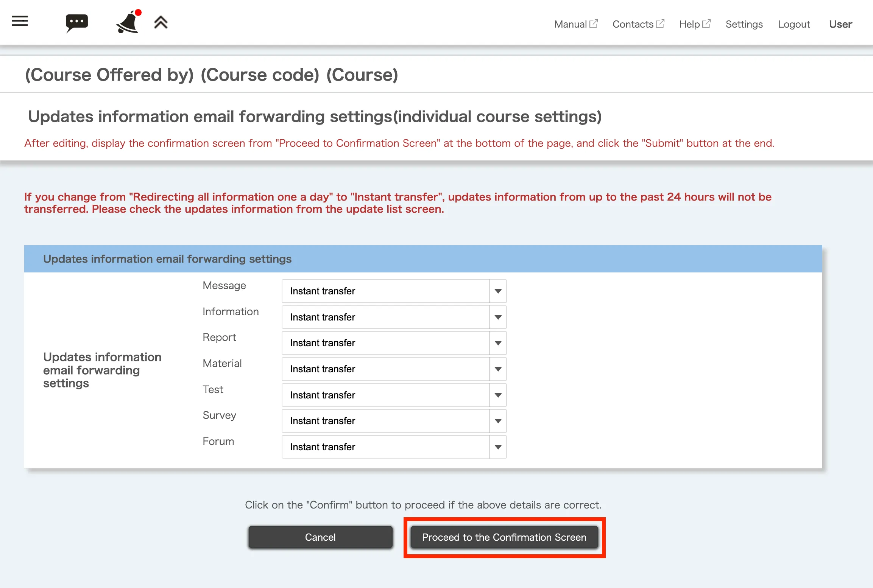Viewport: 873px width, 588px height.
Task: Click external link icon beside Manual
Action: (594, 23)
